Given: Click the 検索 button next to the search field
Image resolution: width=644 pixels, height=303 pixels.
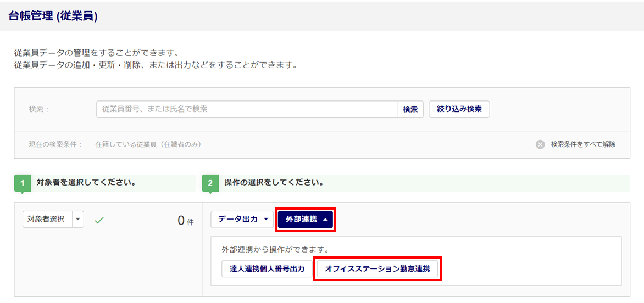Looking at the screenshot, I should coord(410,109).
